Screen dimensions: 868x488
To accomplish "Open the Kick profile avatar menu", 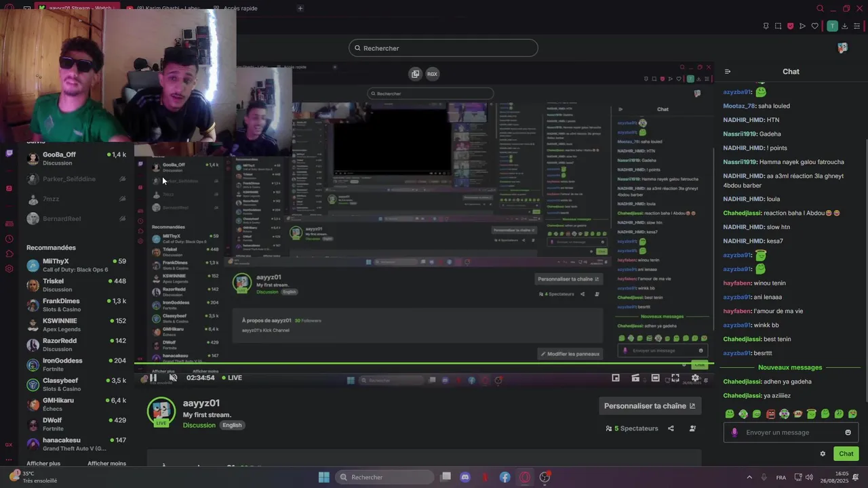I will click(x=842, y=48).
